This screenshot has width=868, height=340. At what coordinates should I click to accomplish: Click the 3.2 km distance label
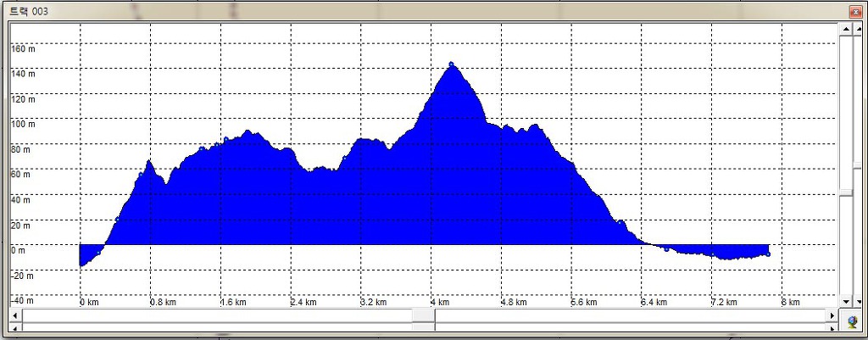tap(374, 303)
